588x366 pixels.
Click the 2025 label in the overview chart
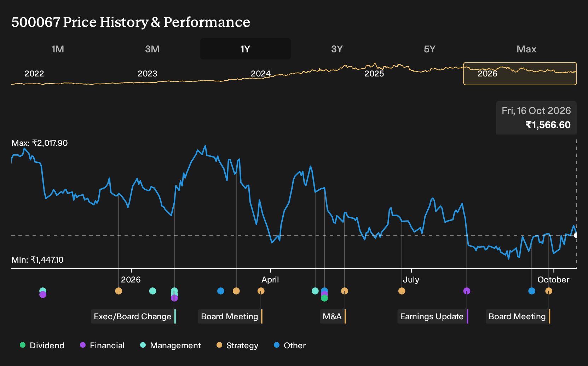pos(374,74)
